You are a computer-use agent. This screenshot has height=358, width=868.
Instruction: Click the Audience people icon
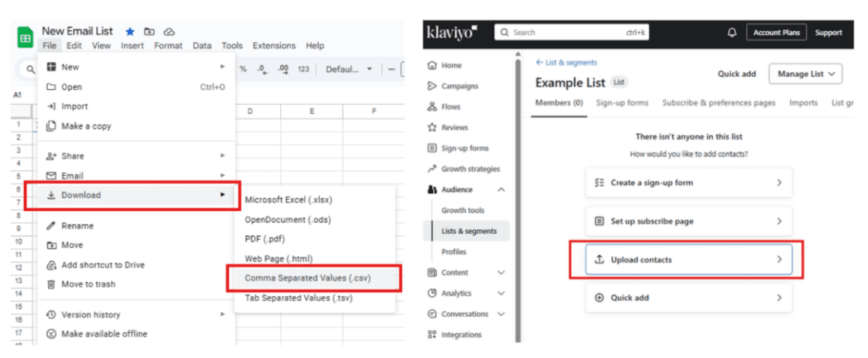[x=432, y=189]
